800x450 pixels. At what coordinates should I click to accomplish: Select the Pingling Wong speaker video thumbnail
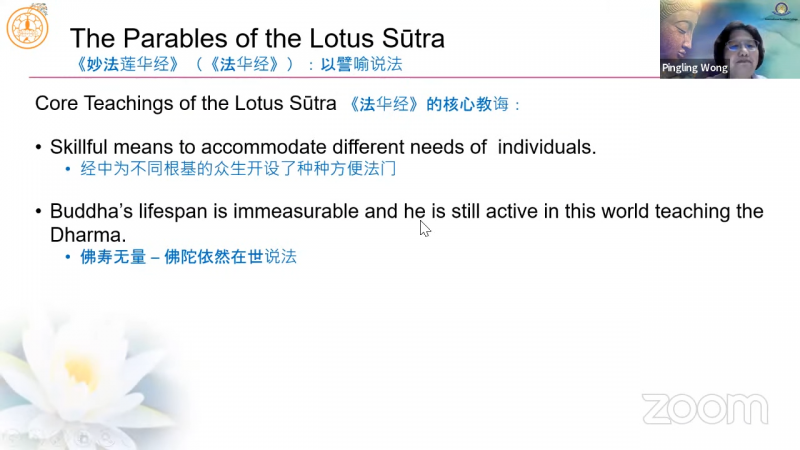click(x=729, y=39)
